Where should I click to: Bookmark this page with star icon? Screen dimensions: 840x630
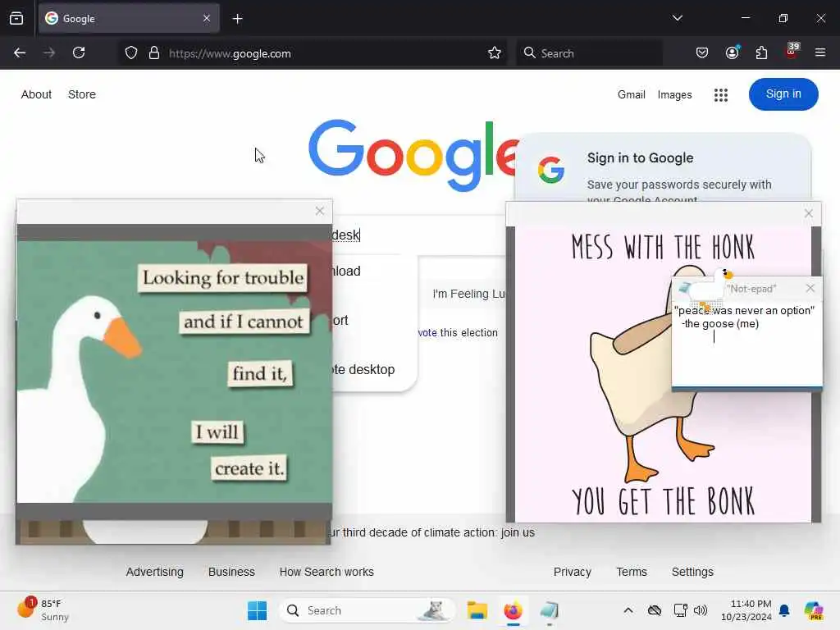click(495, 53)
